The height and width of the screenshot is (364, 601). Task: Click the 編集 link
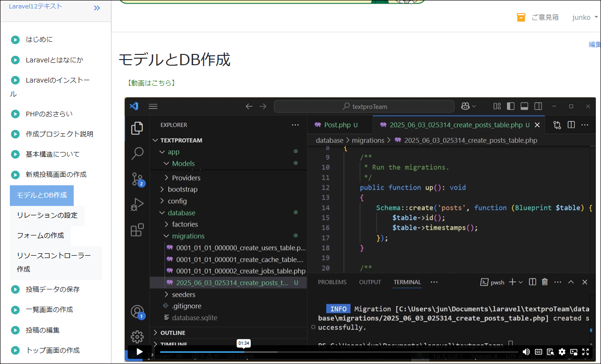[x=595, y=45]
